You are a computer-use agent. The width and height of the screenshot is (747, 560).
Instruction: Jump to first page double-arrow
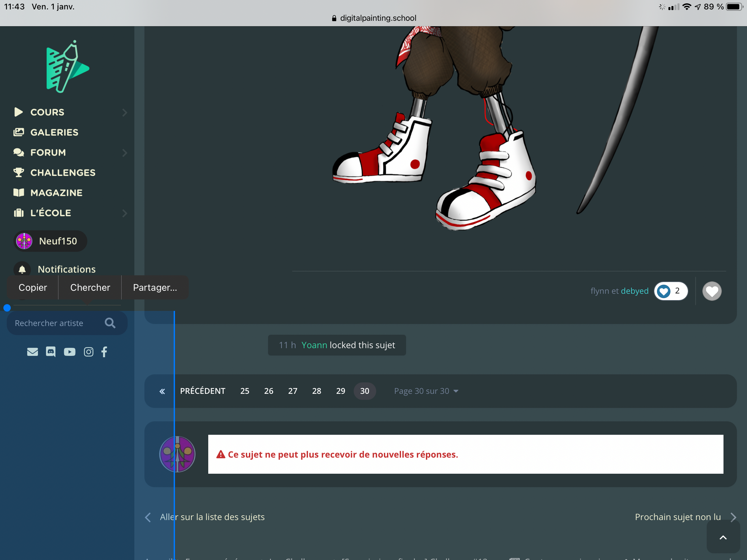[162, 391]
